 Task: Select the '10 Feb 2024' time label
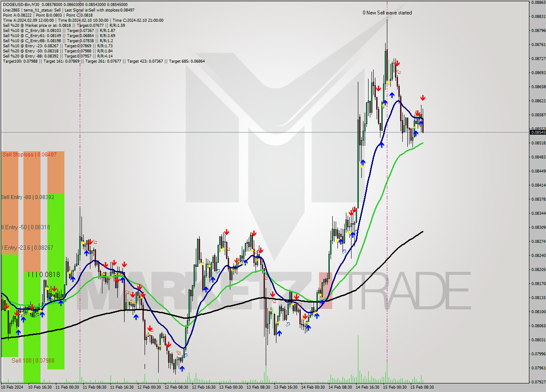pos(13,387)
